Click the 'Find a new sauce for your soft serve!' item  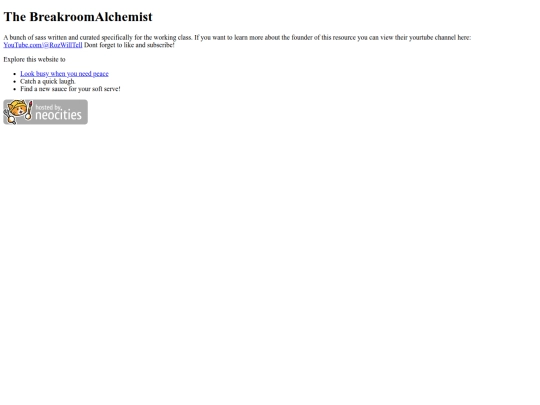coord(70,89)
